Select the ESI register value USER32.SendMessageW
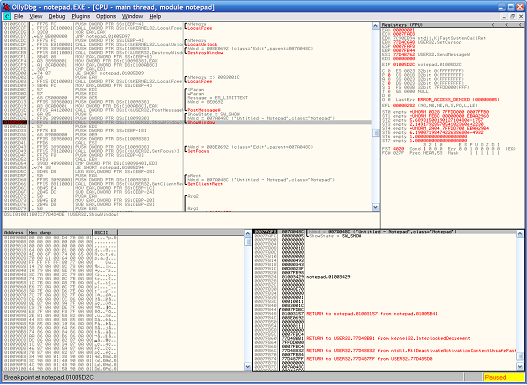Viewport: 527px width, 385px height. tap(444, 54)
